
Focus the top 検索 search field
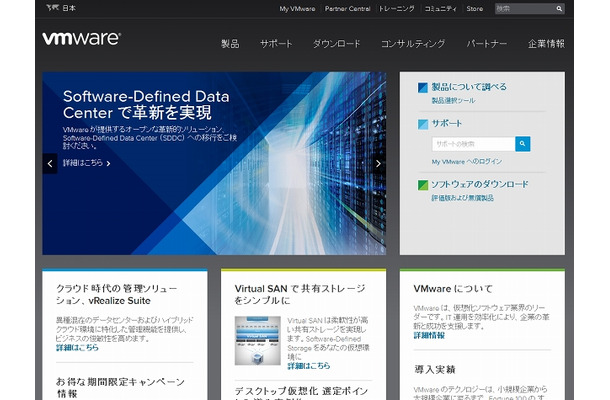coord(525,9)
